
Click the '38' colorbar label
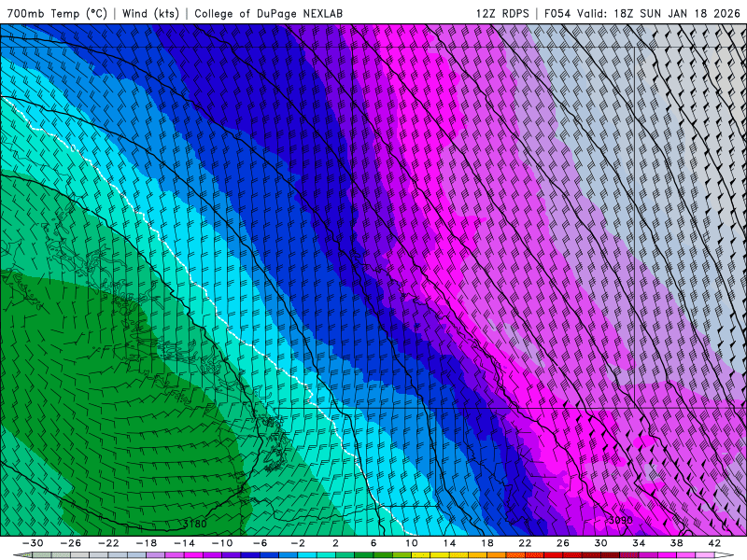pyautogui.click(x=676, y=543)
